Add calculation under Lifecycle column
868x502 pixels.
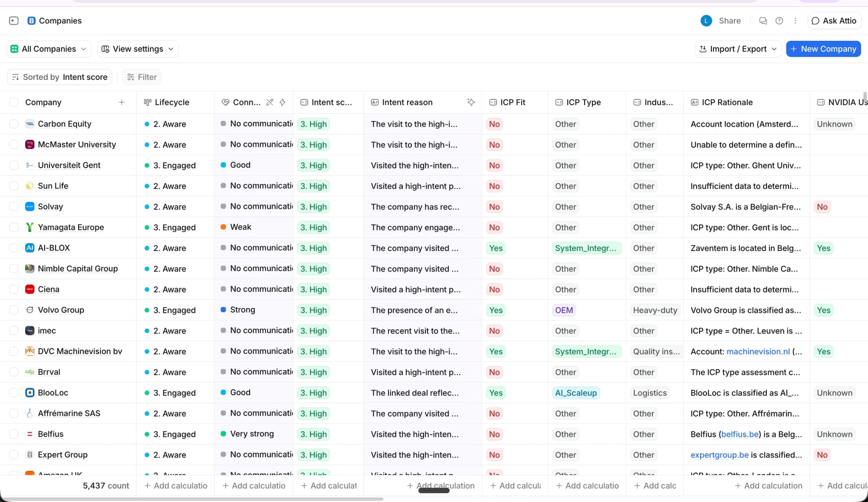pyautogui.click(x=176, y=485)
